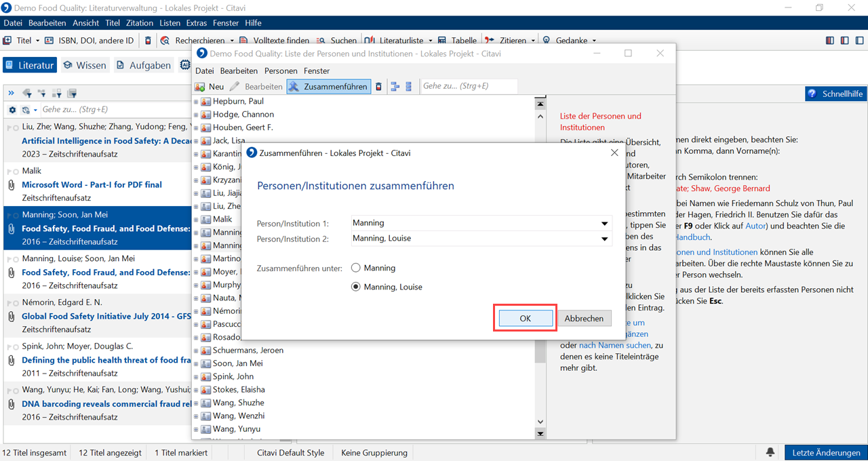868x461 pixels.
Task: Click the double-chevron expand panel icon
Action: (x=12, y=93)
